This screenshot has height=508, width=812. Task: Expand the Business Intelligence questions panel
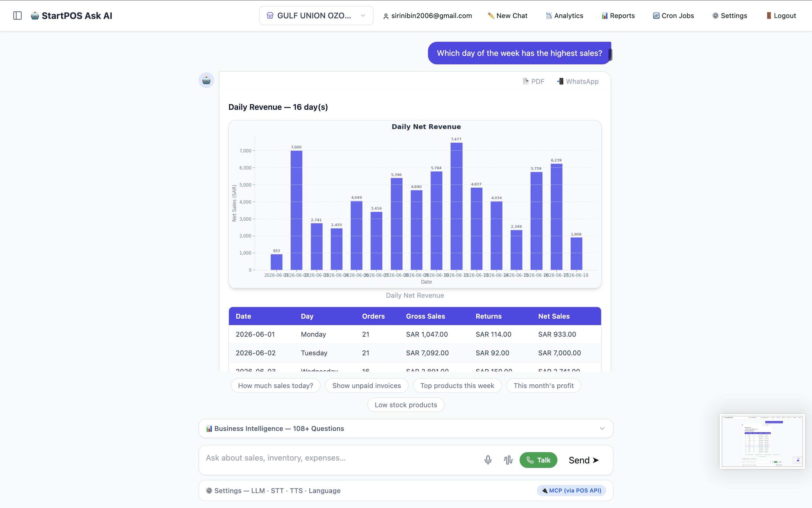(406, 428)
